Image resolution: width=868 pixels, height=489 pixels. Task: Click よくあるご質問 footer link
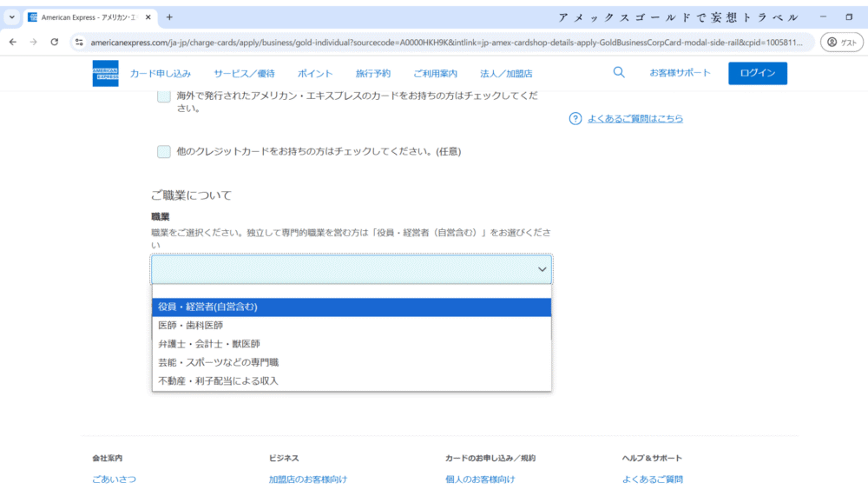[x=652, y=479]
